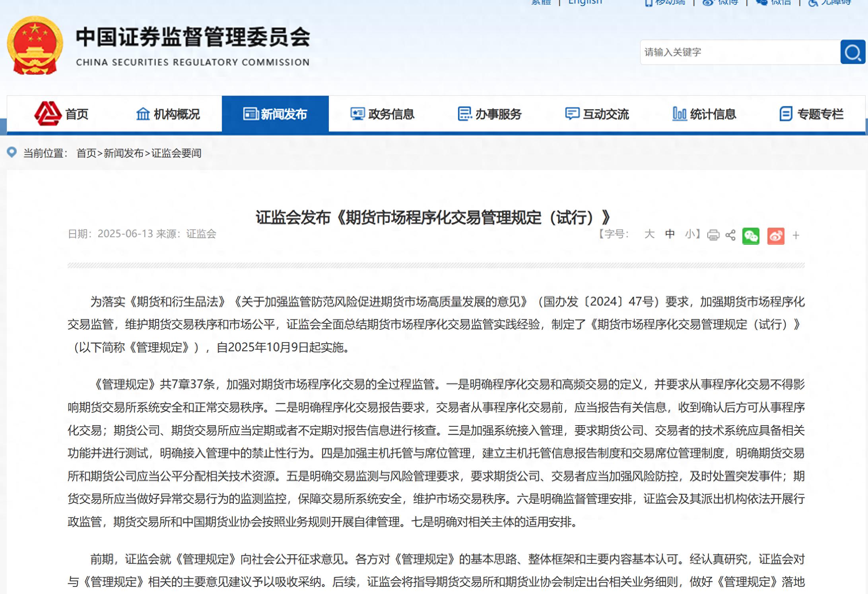
Task: Focus the keyword search input field
Action: pyautogui.click(x=740, y=52)
